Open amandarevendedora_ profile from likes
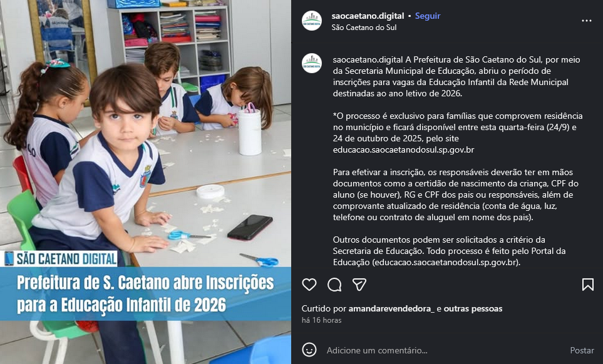 coord(391,308)
